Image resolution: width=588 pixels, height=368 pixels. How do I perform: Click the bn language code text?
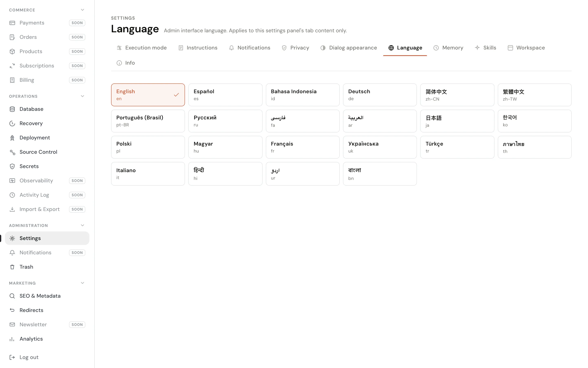[351, 178]
